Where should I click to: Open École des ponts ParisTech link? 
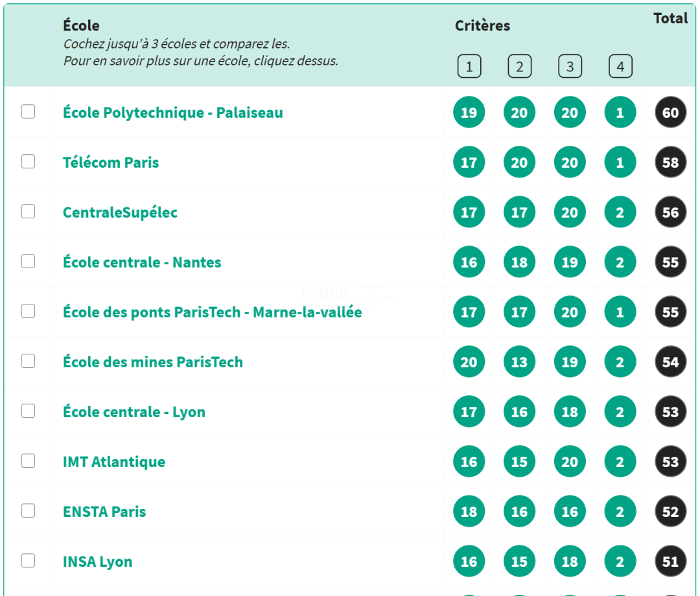[212, 312]
